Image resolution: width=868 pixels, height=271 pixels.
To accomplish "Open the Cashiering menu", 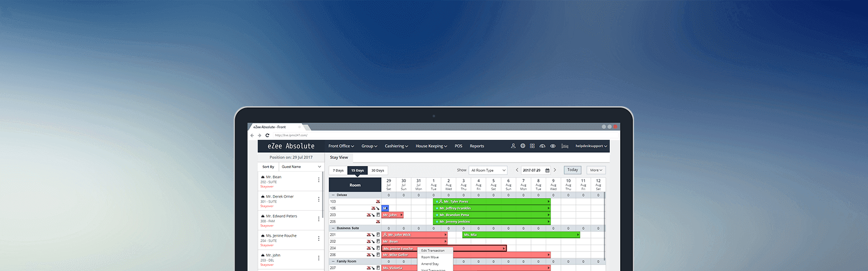I will pyautogui.click(x=397, y=146).
